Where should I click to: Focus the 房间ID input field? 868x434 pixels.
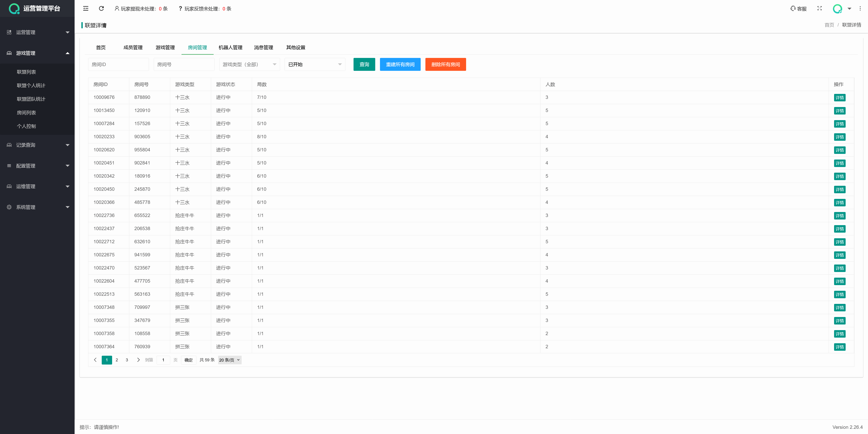tap(118, 64)
